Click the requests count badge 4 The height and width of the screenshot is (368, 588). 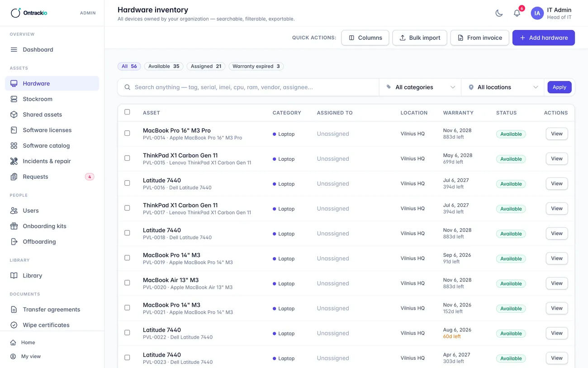coord(90,177)
